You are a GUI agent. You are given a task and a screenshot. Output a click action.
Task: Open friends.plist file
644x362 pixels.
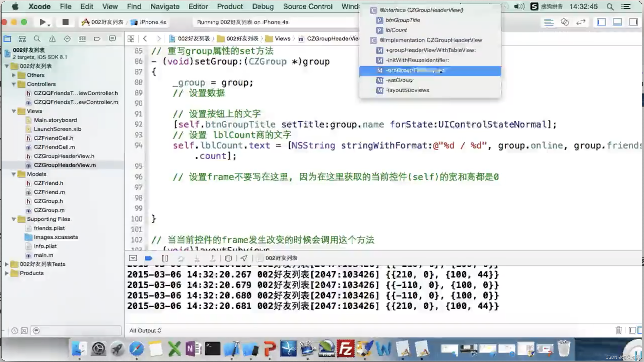[x=49, y=228]
